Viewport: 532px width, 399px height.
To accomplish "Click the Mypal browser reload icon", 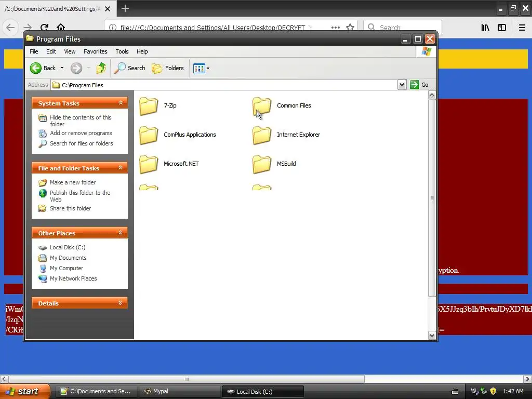I will pyautogui.click(x=45, y=28).
